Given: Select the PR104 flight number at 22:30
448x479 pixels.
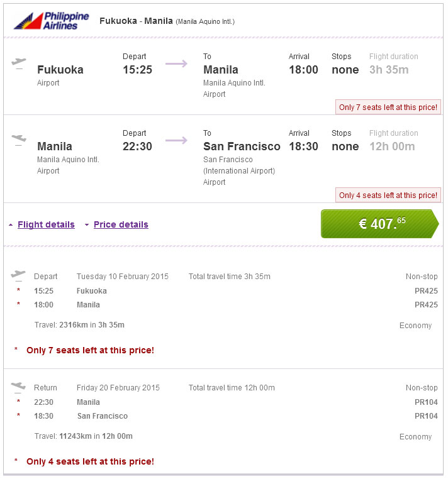Looking at the screenshot, I should (x=426, y=402).
